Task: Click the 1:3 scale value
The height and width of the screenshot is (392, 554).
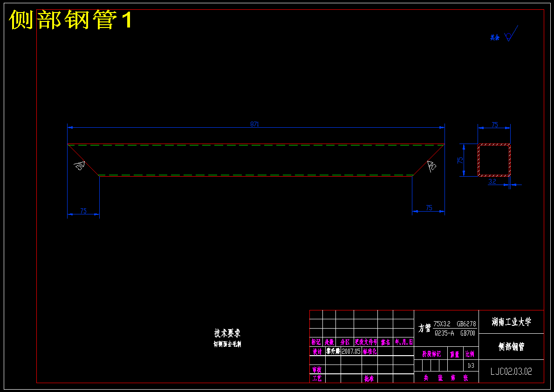Action: [471, 365]
